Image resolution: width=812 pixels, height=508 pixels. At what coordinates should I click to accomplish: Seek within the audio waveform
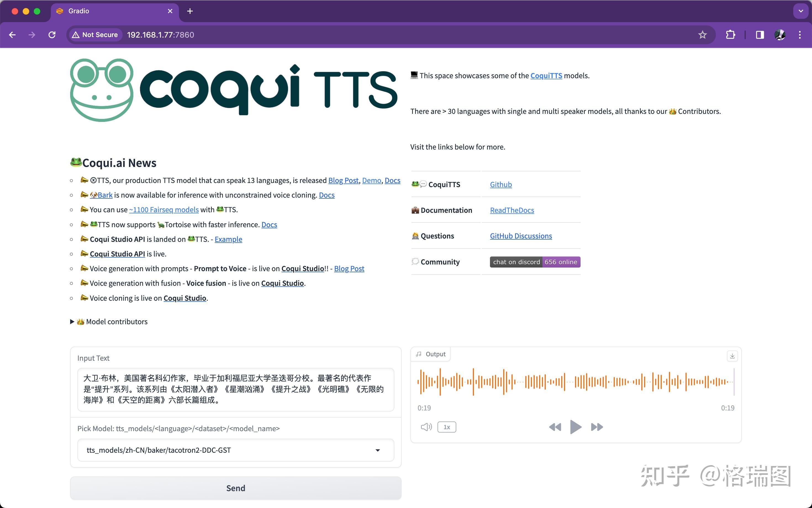[x=574, y=381]
